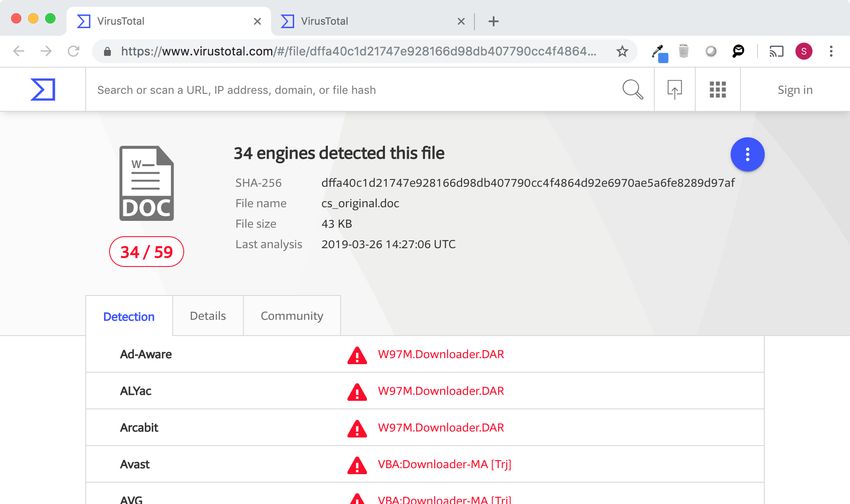Close the second VirusTotal tab

pos(461,21)
